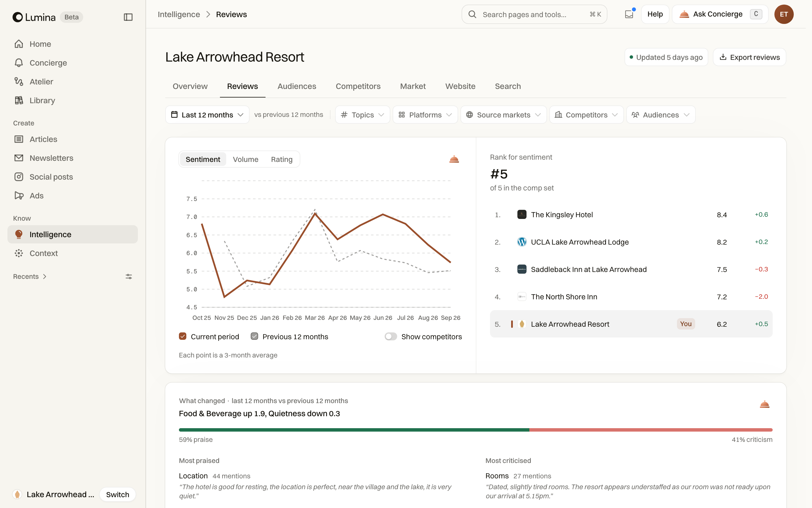Enable the Show competitors toggle

coord(391,336)
